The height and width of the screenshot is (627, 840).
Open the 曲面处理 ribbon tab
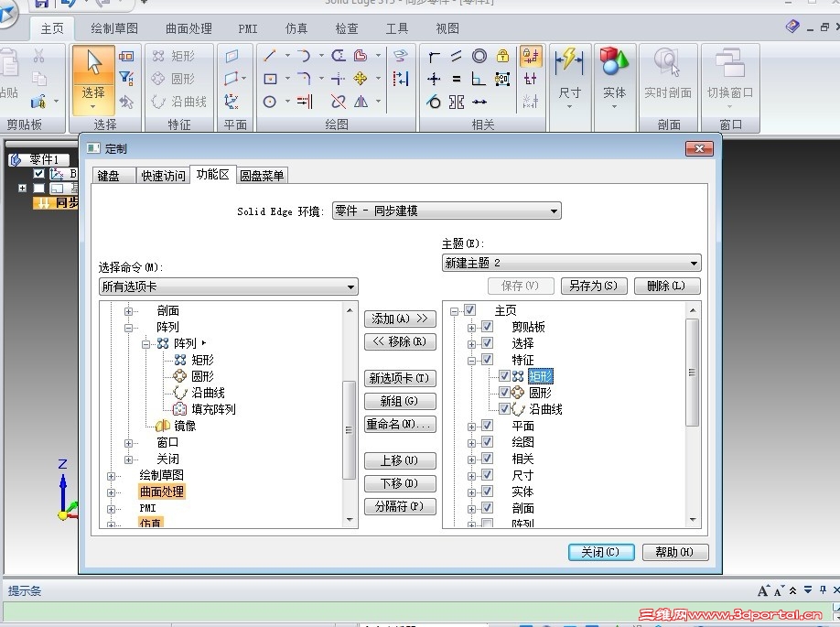[x=188, y=28]
